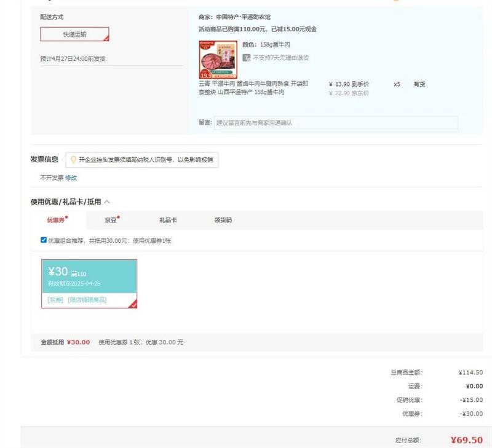The image size is (492, 448).
Task: Click the [东券] tag on the coupon
Action: click(55, 300)
